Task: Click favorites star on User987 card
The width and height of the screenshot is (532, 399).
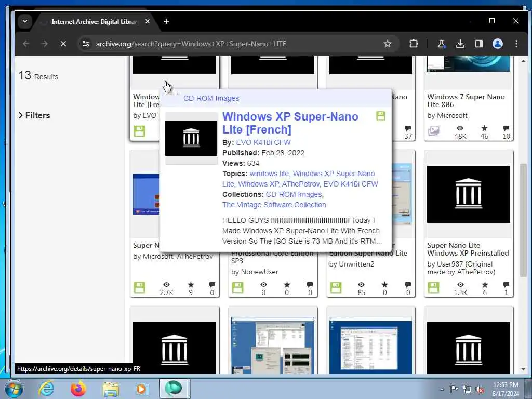Action: (485, 285)
